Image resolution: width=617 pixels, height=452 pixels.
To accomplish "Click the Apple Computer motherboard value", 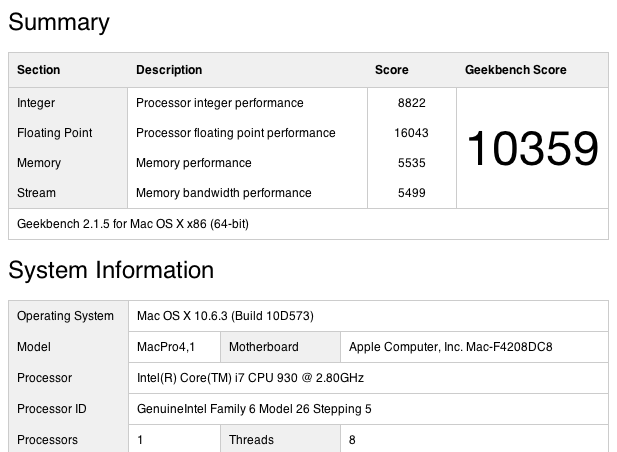I will [450, 347].
